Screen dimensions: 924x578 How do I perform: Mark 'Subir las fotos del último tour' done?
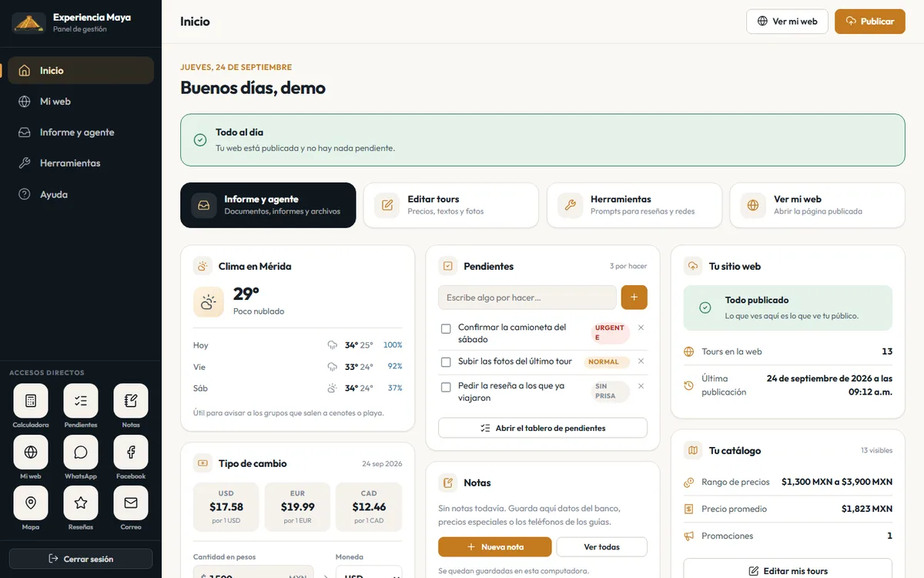click(446, 362)
